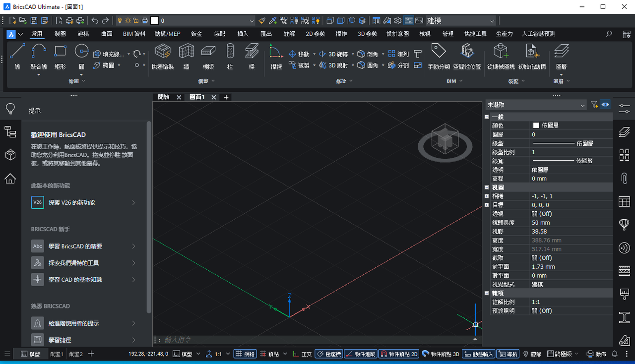Select the 樑 beam tool
635x364 pixels.
252,57
